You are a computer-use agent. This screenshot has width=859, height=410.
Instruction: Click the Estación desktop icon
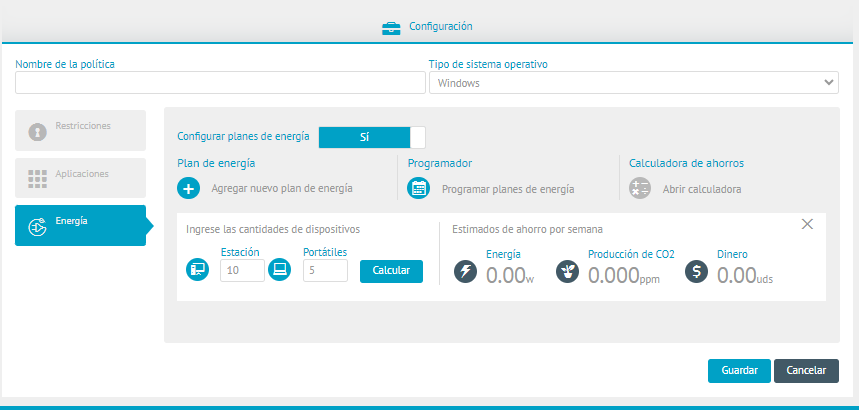pos(197,270)
